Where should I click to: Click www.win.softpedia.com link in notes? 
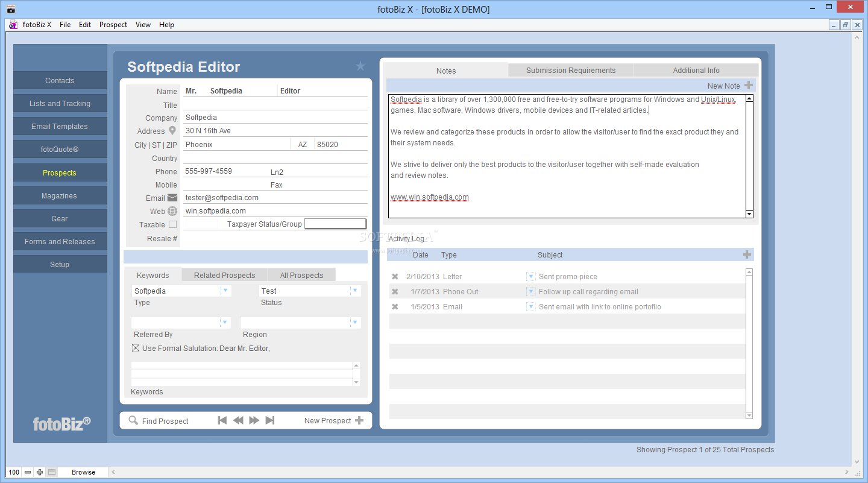click(x=429, y=197)
